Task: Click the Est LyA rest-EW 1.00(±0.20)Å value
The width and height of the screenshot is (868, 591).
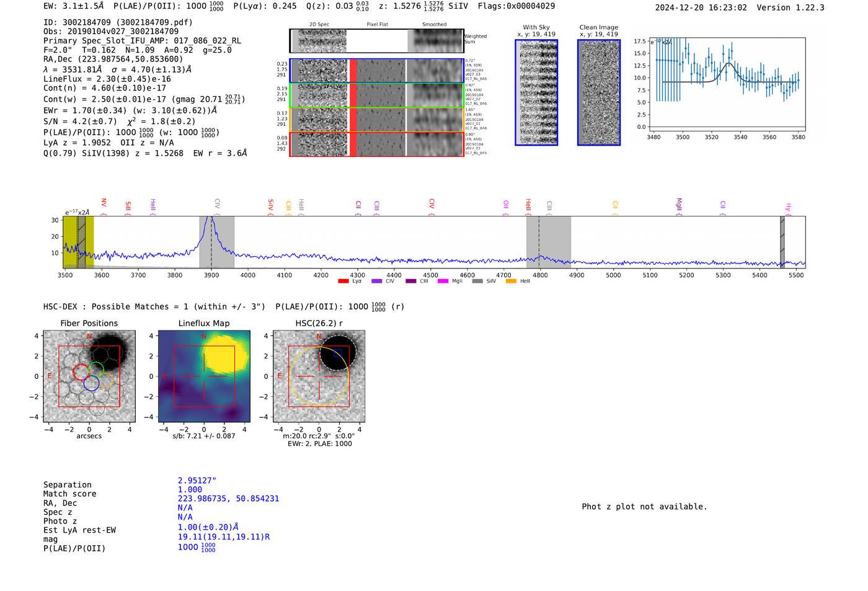Action: click(208, 527)
